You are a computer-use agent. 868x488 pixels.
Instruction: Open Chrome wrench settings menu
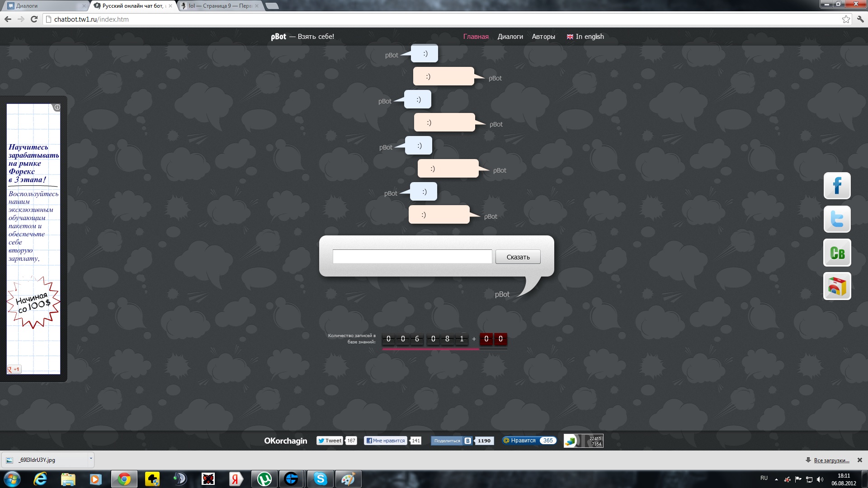(860, 19)
